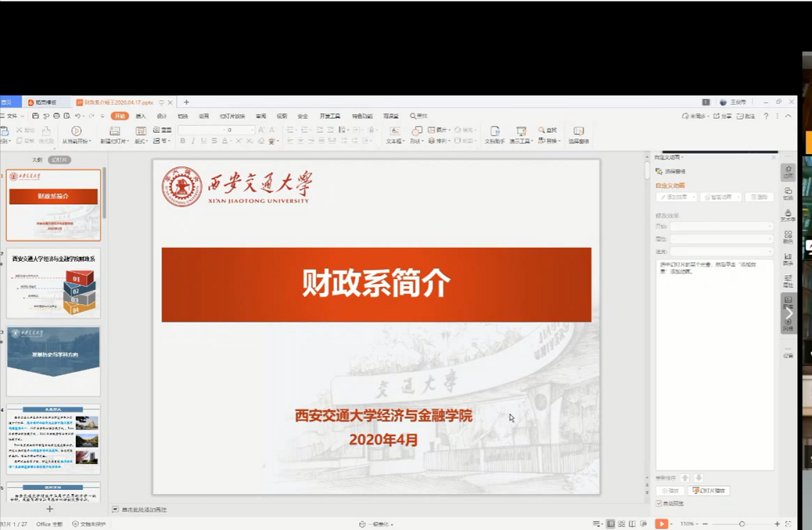
Task: Toggle the Auto Preview (自动预览) checkbox
Action: pyautogui.click(x=659, y=503)
